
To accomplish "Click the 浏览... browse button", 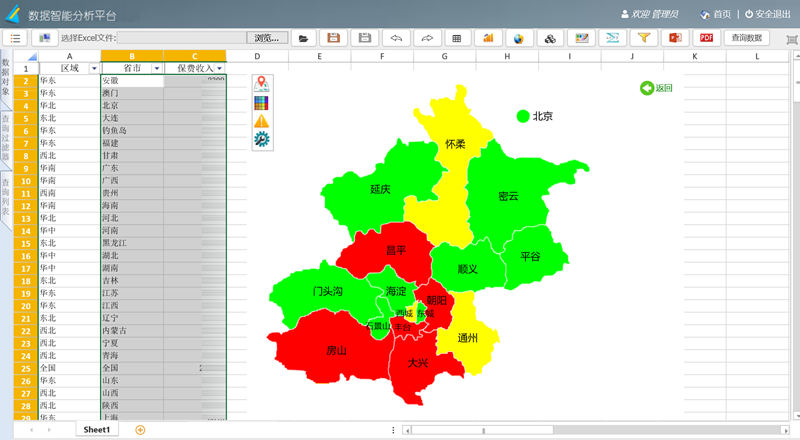I will coord(267,38).
